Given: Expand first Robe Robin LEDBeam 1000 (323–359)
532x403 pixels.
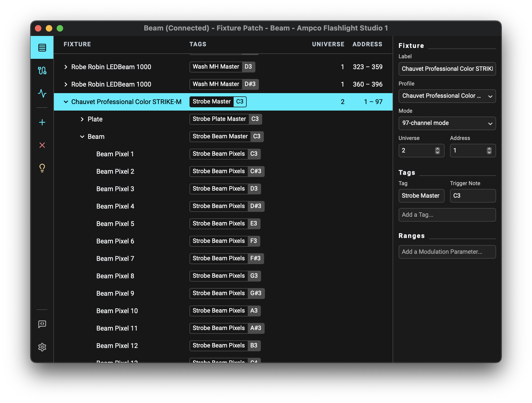Looking at the screenshot, I should 66,67.
